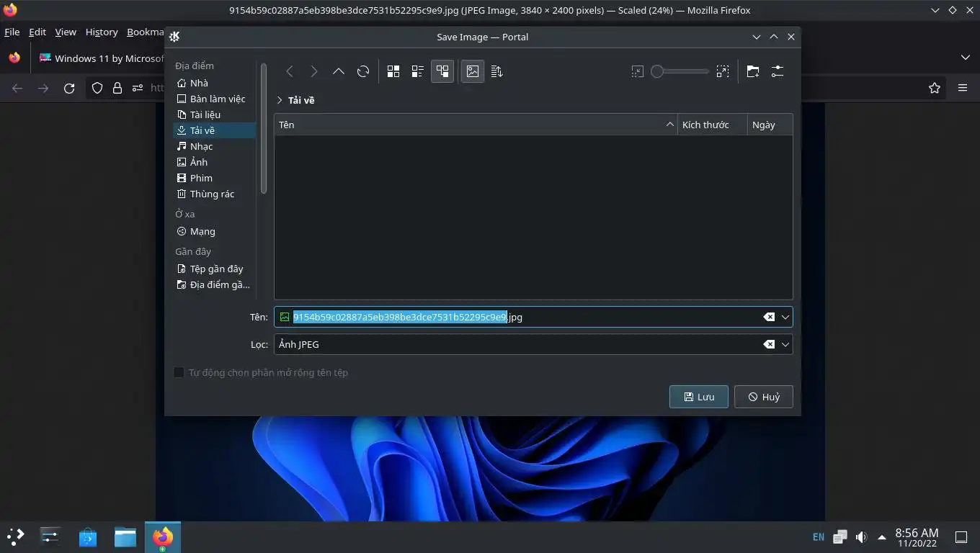Switch to detailed tree view

click(x=442, y=71)
